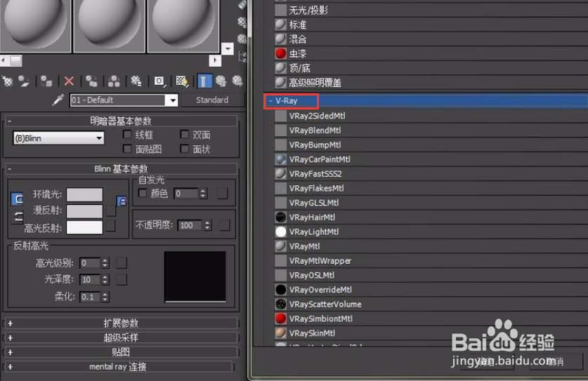This screenshot has width=588, height=381.
Task: Enable the 线框 checkbox
Action: click(127, 134)
